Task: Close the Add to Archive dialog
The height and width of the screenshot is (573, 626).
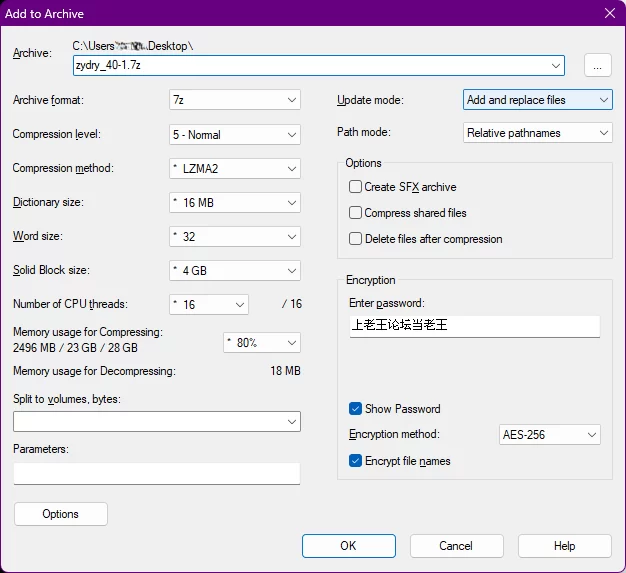Action: pyautogui.click(x=610, y=13)
